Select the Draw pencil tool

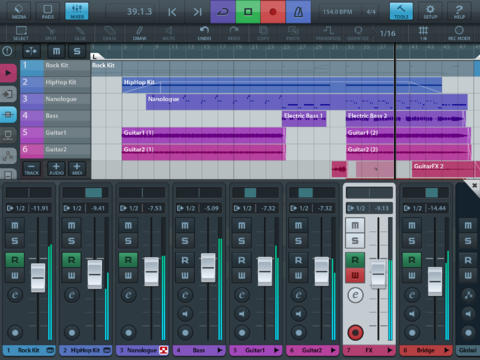point(139,33)
